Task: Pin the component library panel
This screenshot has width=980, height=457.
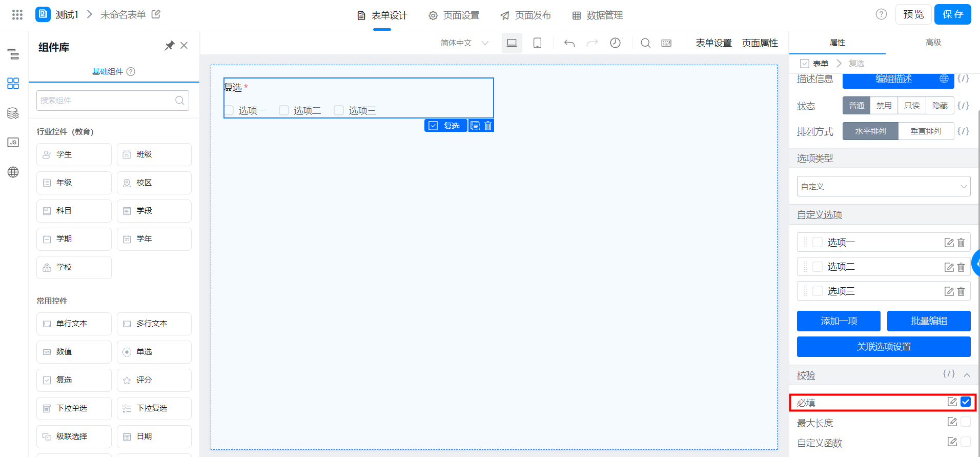Action: click(169, 46)
